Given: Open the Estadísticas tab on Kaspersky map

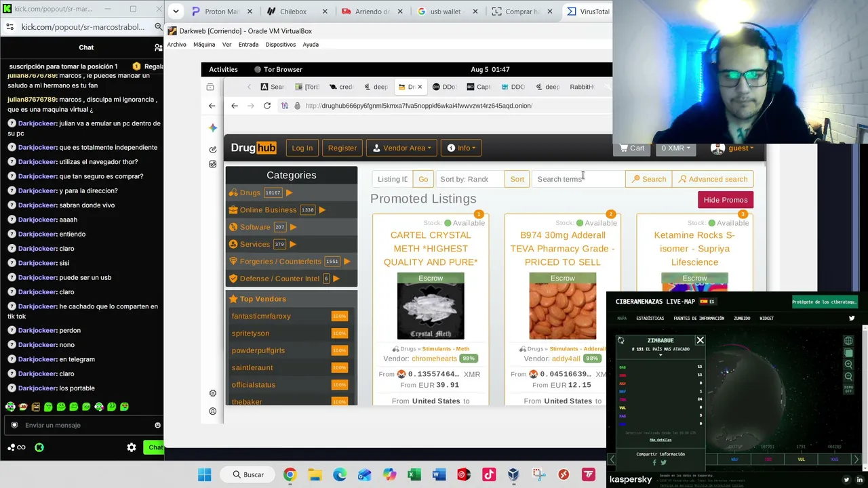Looking at the screenshot, I should click(650, 318).
